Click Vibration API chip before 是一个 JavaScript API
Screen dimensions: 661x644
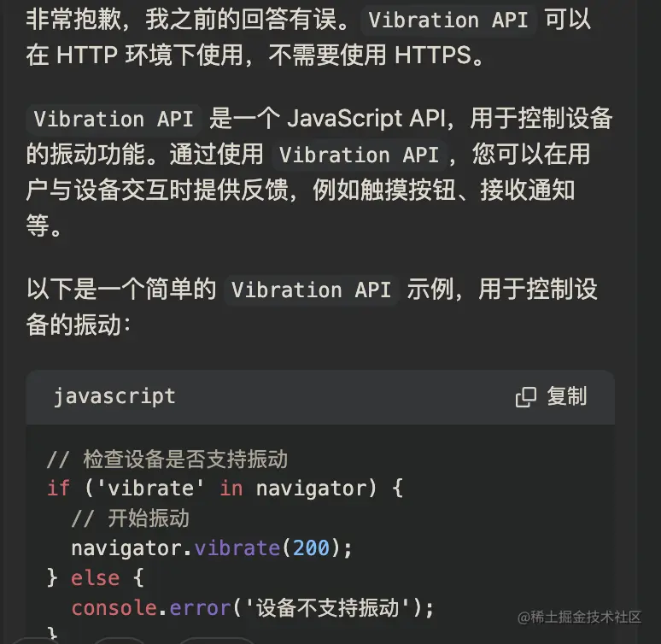point(114,119)
